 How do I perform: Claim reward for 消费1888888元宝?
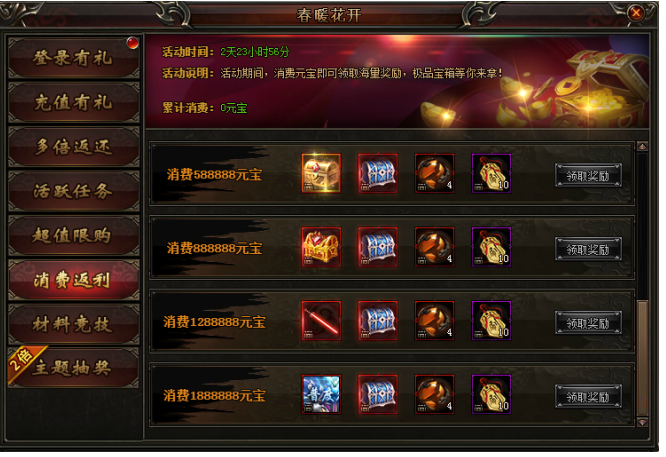588,396
